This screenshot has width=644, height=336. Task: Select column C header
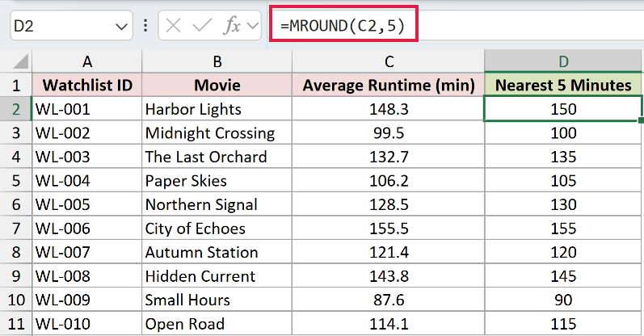pos(389,61)
